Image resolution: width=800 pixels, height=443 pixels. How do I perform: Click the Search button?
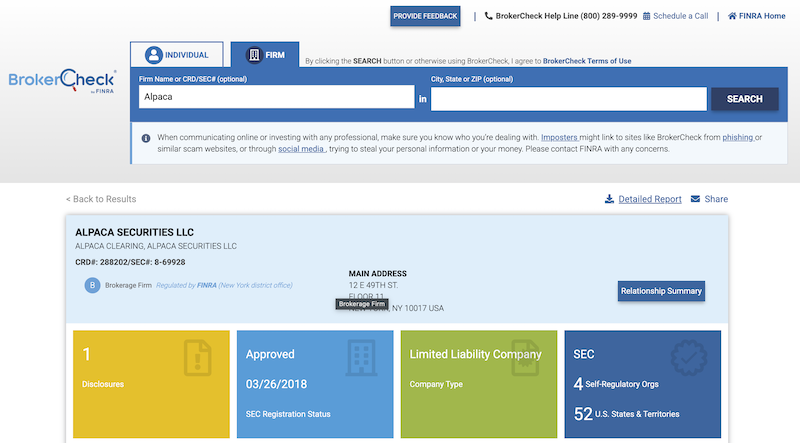coord(744,99)
